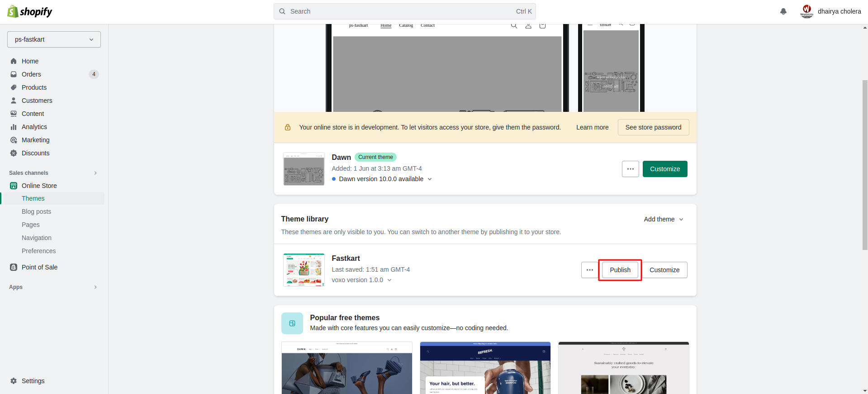The width and height of the screenshot is (868, 394).
Task: Open Navigation under Online Store
Action: click(37, 238)
